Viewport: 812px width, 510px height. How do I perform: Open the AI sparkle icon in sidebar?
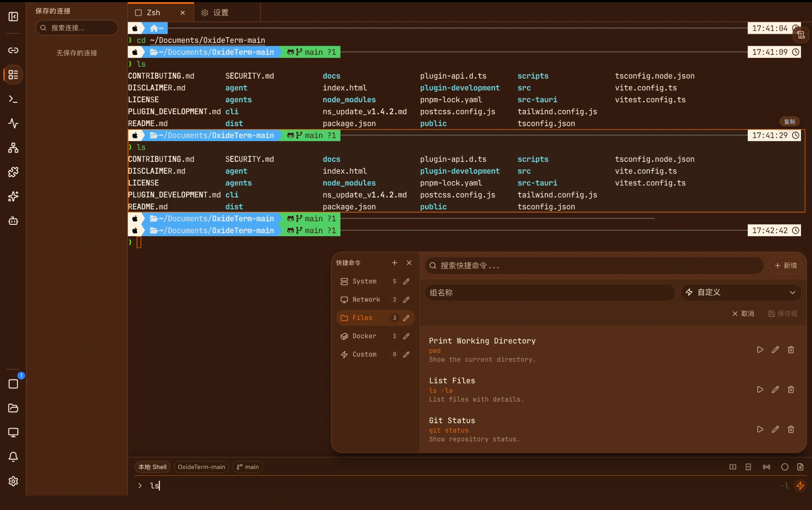tap(13, 196)
